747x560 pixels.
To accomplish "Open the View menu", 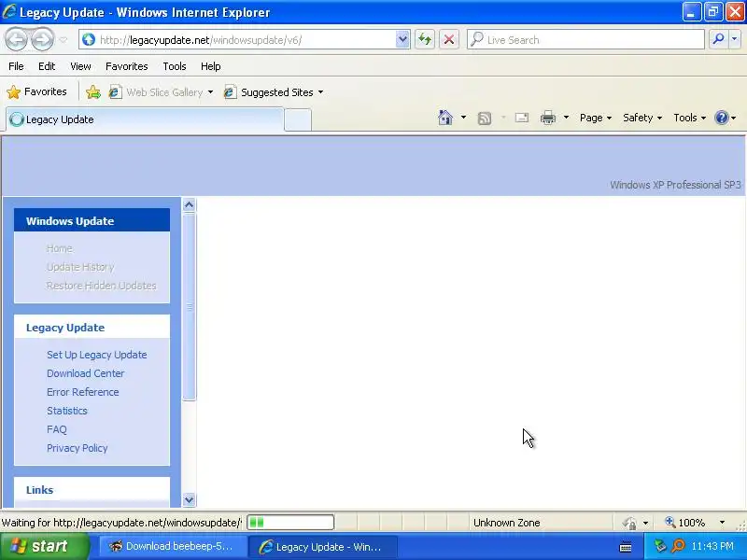I will (80, 66).
